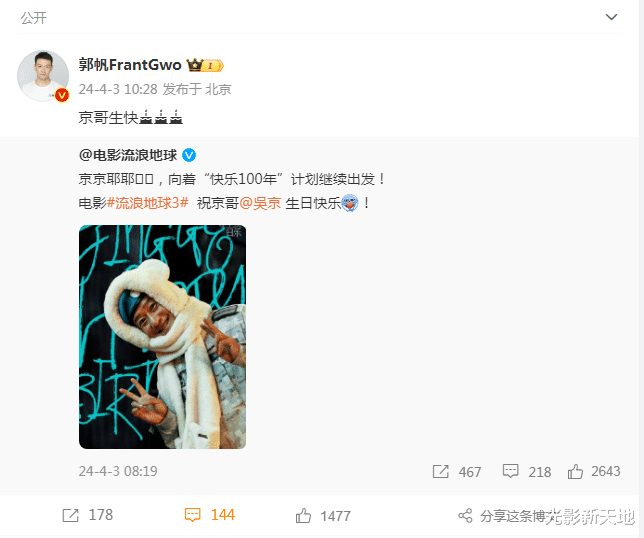Repost this post using the 178 icon
This screenshot has height=538, width=644.
71,515
